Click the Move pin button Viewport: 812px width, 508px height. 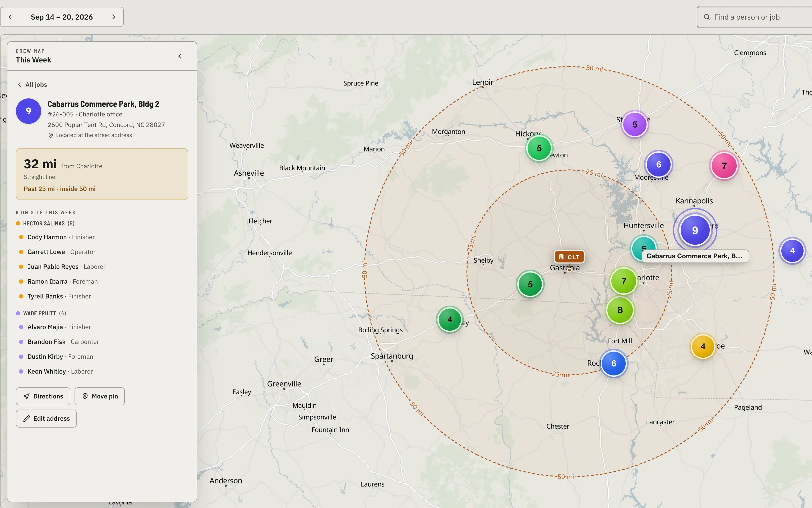(100, 396)
